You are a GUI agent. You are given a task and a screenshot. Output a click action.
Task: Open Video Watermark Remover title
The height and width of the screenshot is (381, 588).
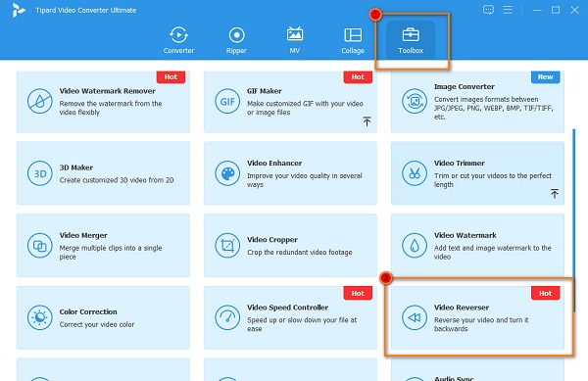point(107,91)
